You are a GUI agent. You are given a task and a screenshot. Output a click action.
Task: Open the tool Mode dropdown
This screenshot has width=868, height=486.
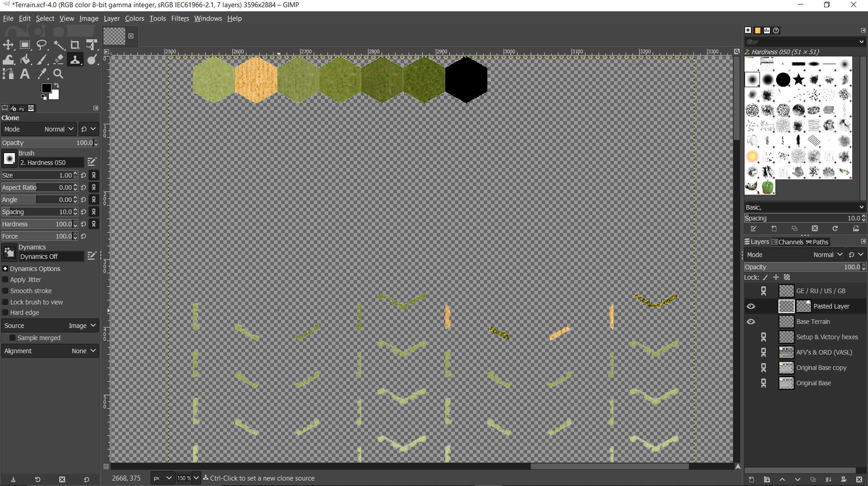tap(39, 129)
